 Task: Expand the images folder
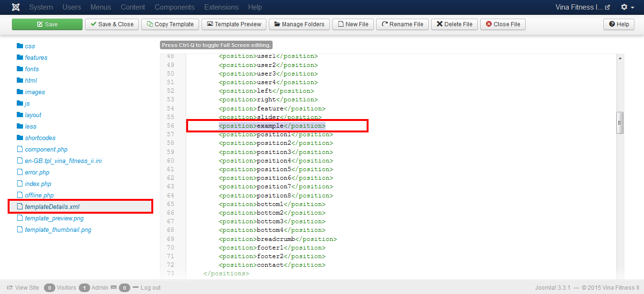pyautogui.click(x=35, y=92)
